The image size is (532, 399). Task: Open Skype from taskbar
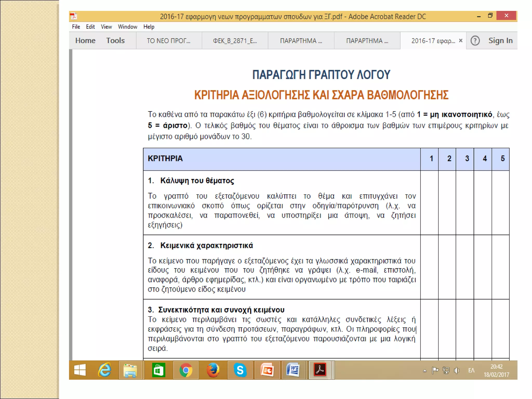240,370
